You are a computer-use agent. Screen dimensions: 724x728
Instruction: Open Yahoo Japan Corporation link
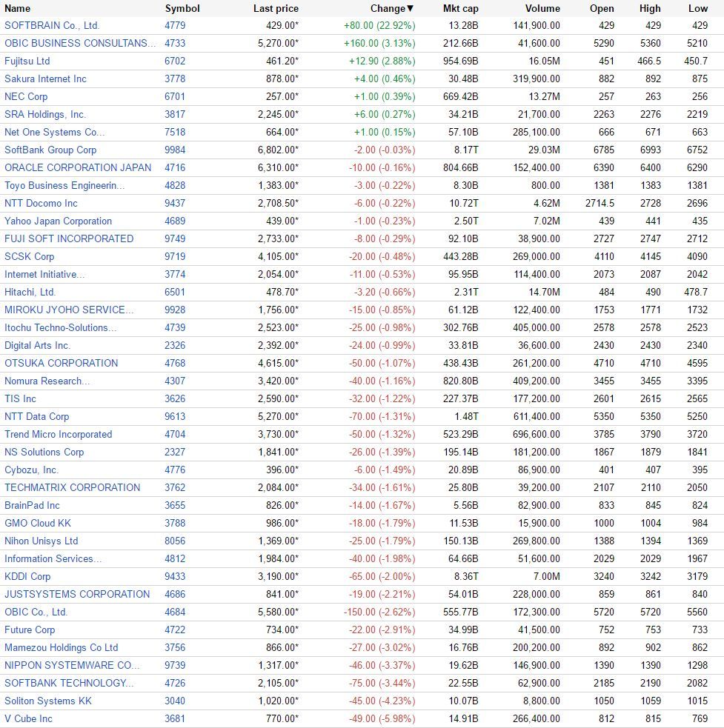coord(58,221)
